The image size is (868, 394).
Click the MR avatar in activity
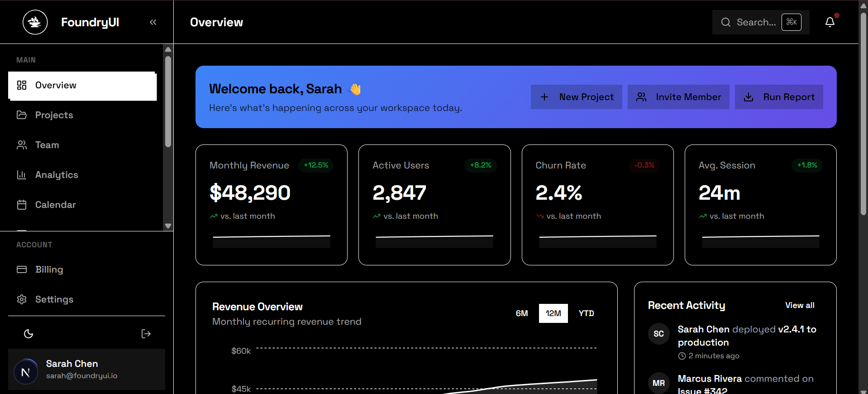[x=659, y=383]
